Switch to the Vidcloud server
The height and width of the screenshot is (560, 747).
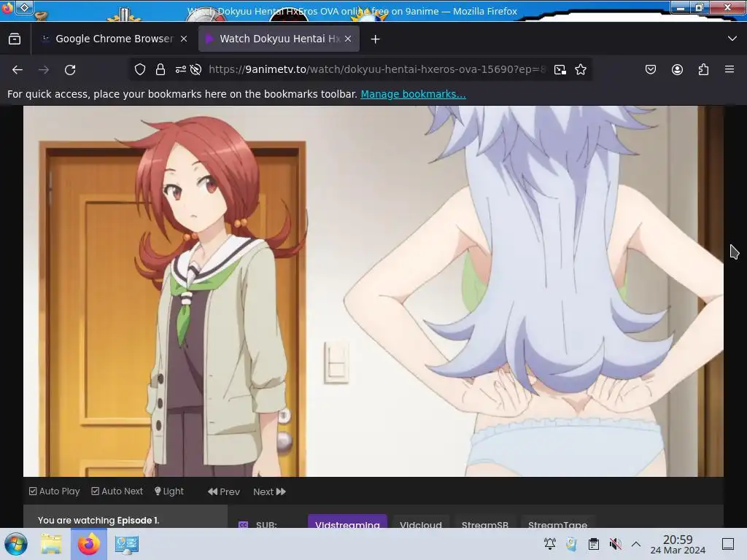point(421,522)
